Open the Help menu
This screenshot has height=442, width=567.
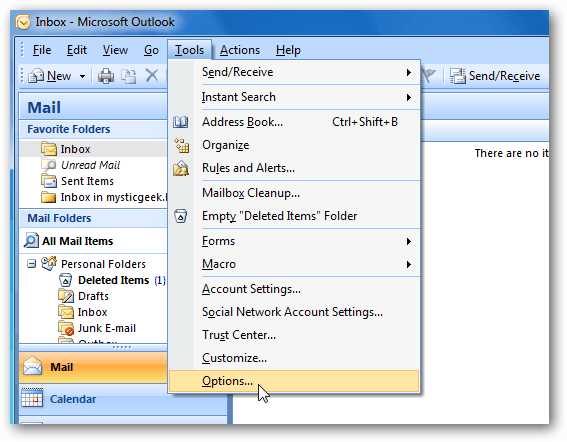point(288,50)
